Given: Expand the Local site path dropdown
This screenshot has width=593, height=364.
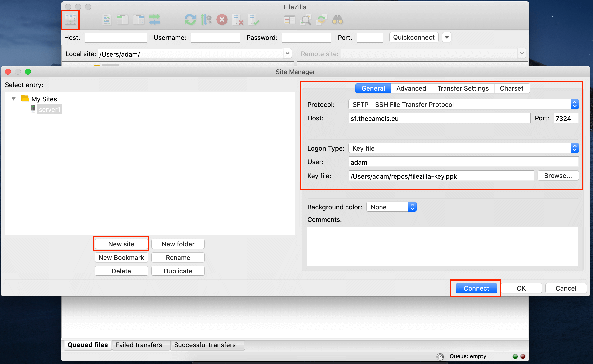Looking at the screenshot, I should (x=287, y=54).
